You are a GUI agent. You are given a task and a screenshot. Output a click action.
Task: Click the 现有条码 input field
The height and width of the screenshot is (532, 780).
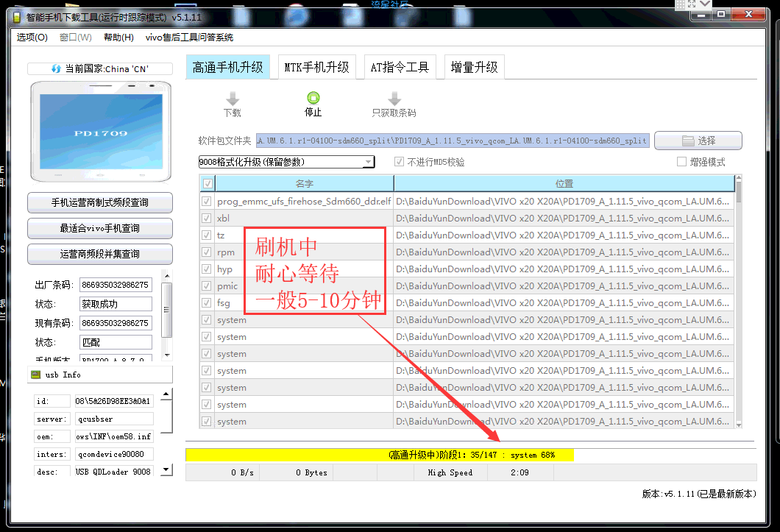coord(116,323)
